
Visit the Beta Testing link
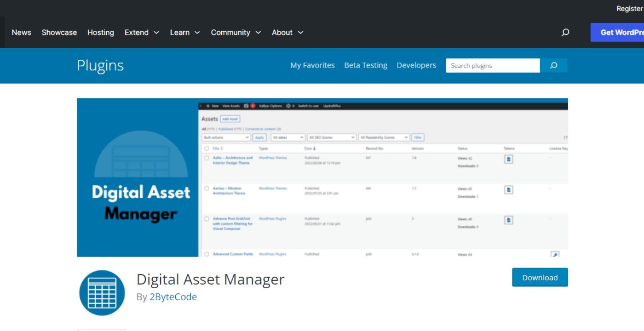[366, 65]
